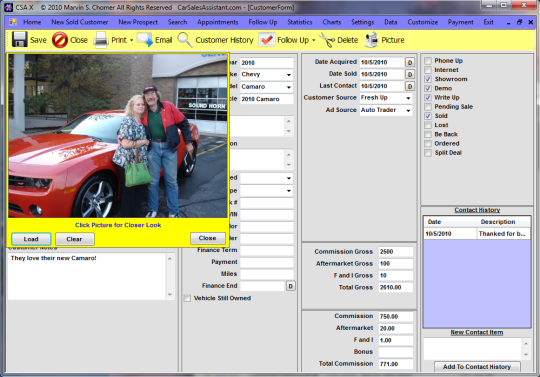Click the Clear picture button
This screenshot has width=540, height=377.
[x=74, y=239]
